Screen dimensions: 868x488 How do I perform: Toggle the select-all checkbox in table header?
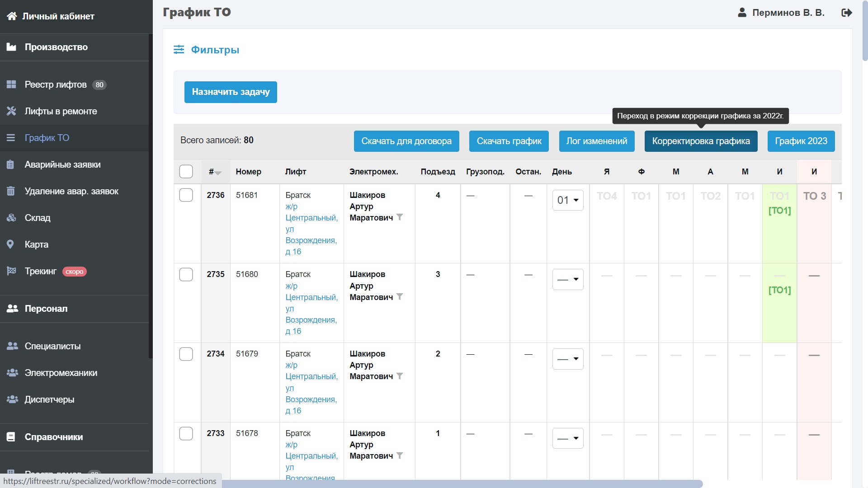[186, 172]
